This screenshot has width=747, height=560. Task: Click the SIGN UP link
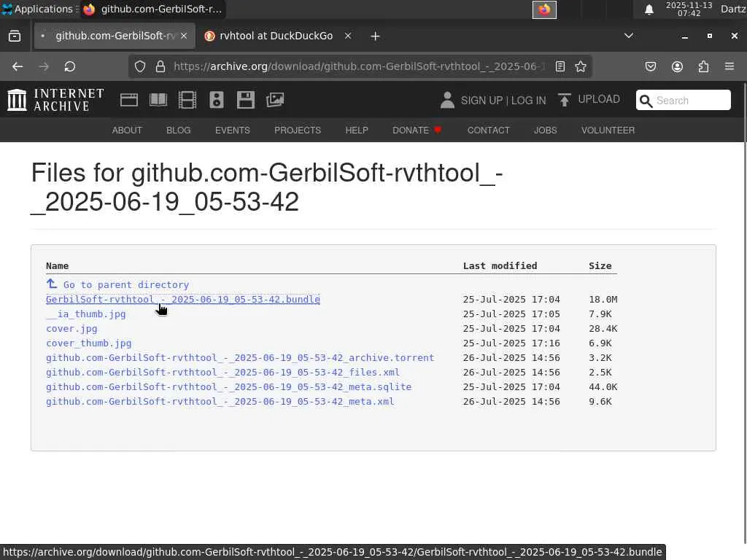[x=481, y=101]
